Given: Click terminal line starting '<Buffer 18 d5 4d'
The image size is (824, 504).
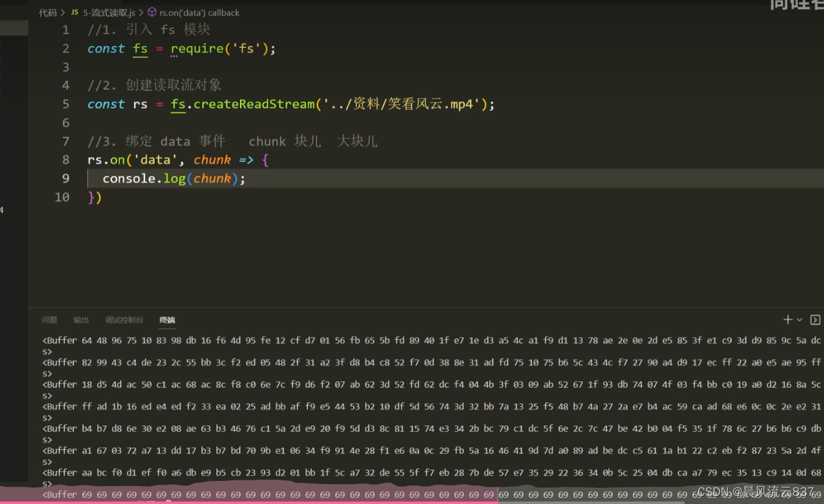Looking at the screenshot, I should click(432, 384).
